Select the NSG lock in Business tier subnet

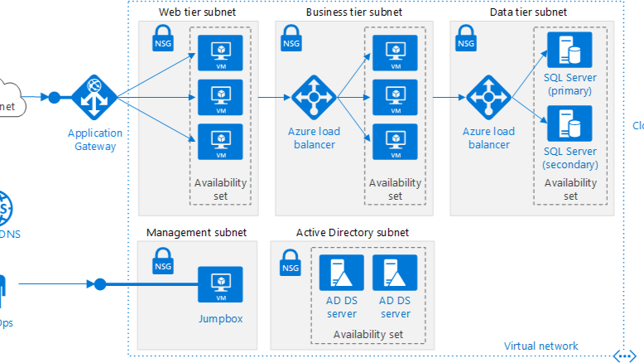point(291,38)
